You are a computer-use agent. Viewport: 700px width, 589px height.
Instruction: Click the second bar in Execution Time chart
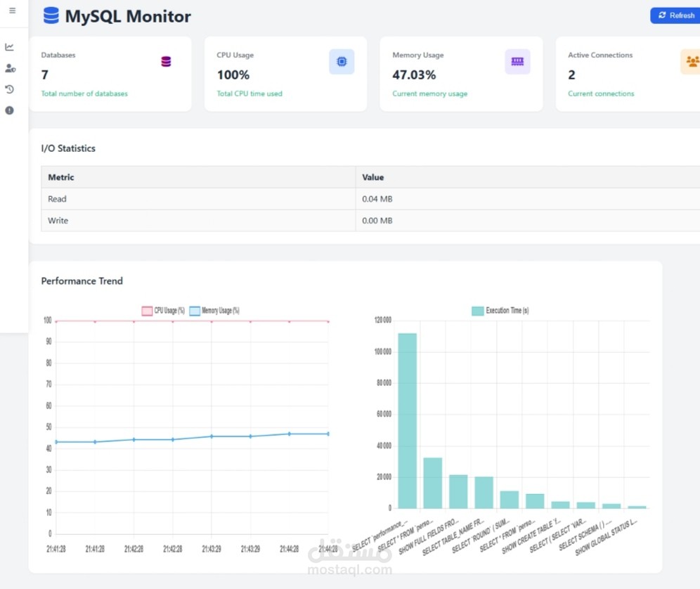pyautogui.click(x=433, y=483)
